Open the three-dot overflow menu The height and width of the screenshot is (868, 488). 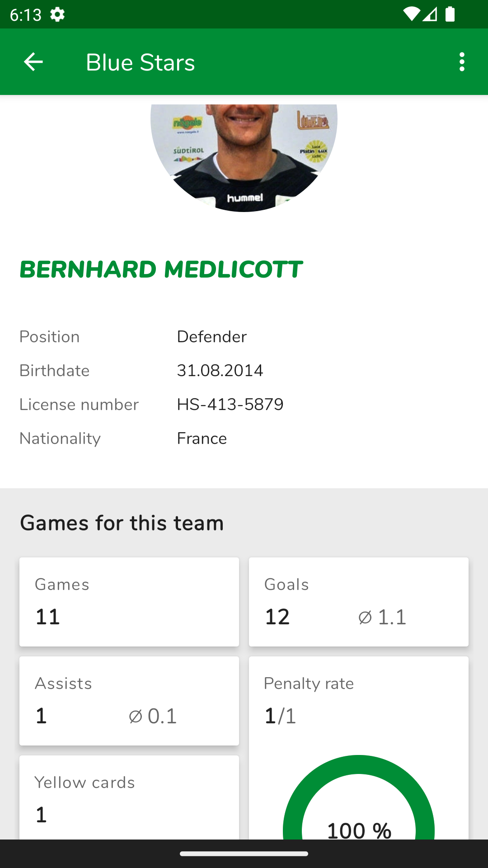461,62
